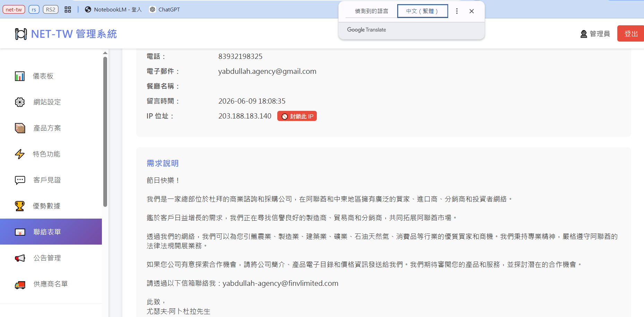Click the 公告管理 megaphone icon
Screen dimensions: 644x317
pos(20,258)
